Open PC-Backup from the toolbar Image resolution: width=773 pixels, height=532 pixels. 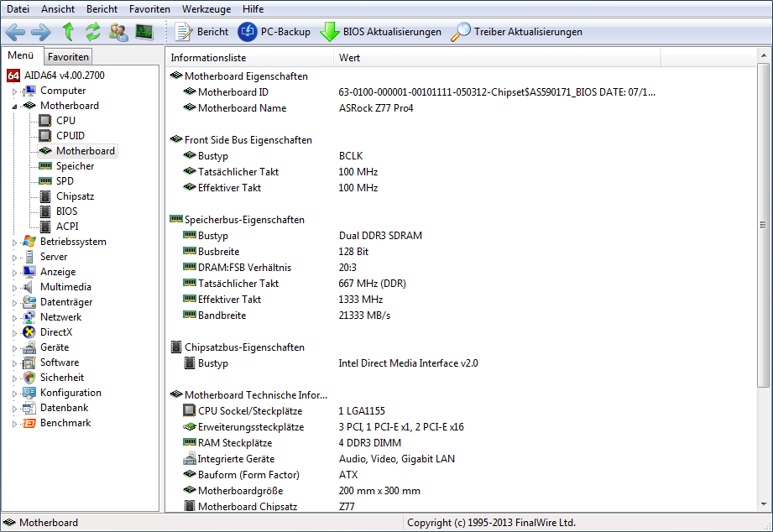[x=274, y=32]
